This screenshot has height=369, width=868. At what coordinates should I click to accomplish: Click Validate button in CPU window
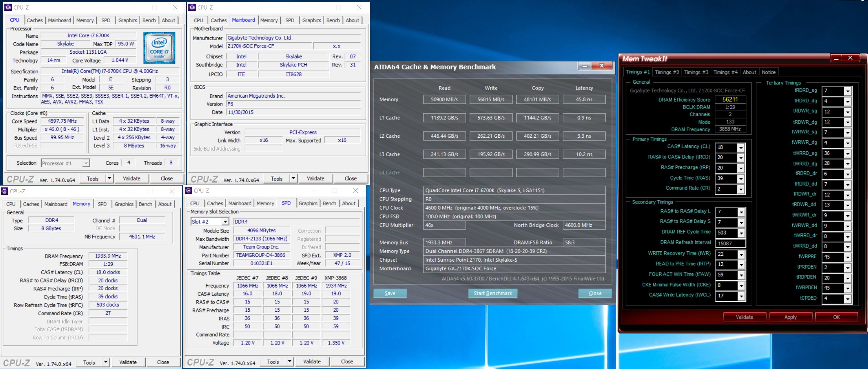point(131,178)
